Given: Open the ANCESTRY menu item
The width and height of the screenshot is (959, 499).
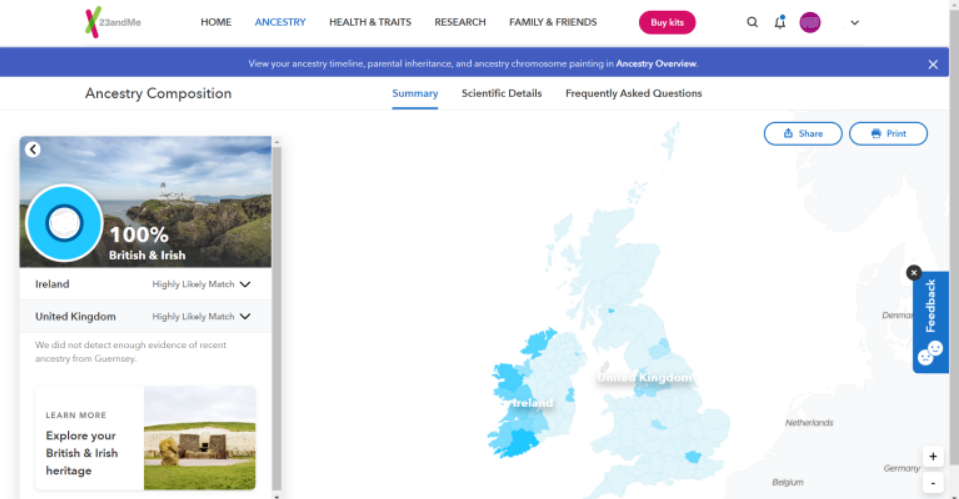Looking at the screenshot, I should (x=280, y=22).
